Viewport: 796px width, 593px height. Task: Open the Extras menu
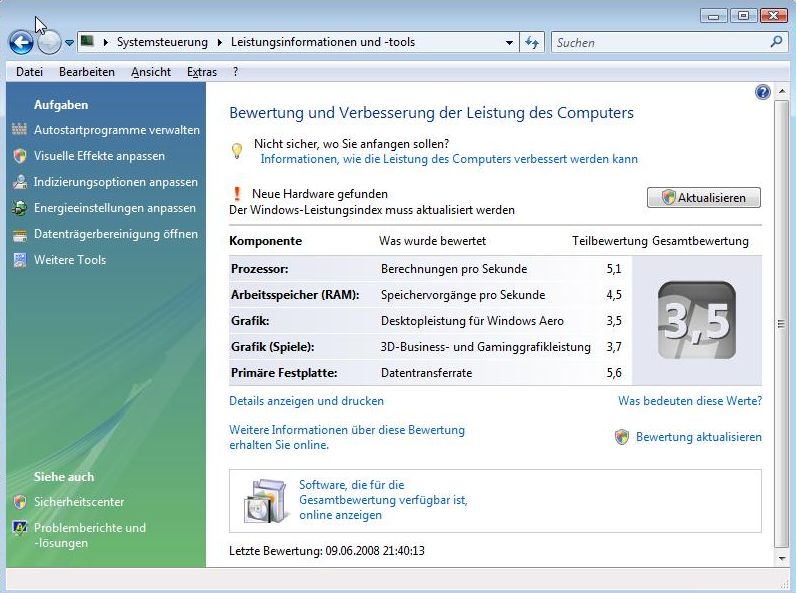click(x=202, y=72)
